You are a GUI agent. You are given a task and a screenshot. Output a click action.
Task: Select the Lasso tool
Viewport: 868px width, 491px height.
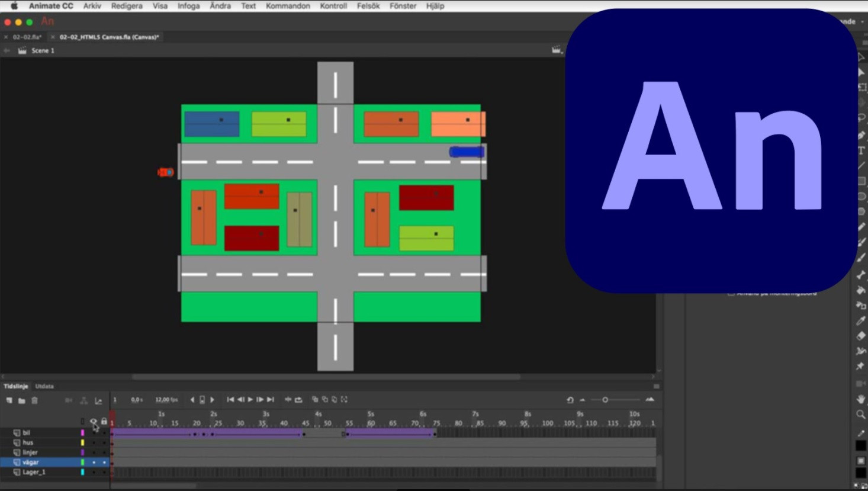point(861,118)
